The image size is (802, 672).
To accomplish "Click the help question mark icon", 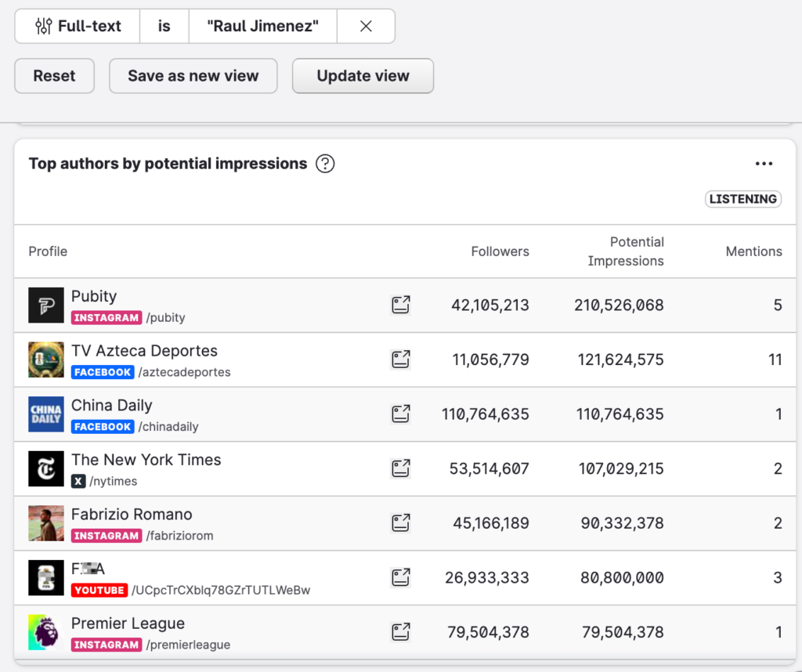I will pos(325,164).
